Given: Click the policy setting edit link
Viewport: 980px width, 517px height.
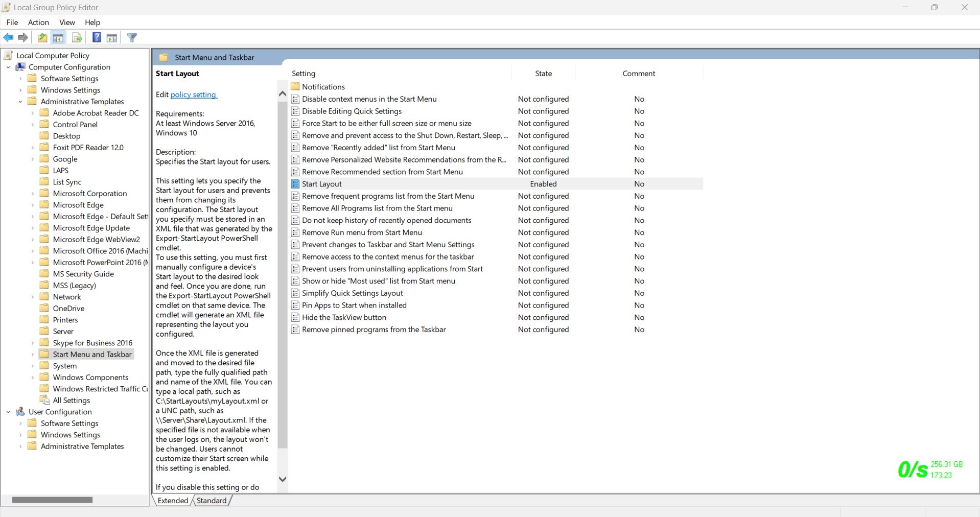Looking at the screenshot, I should pos(193,95).
